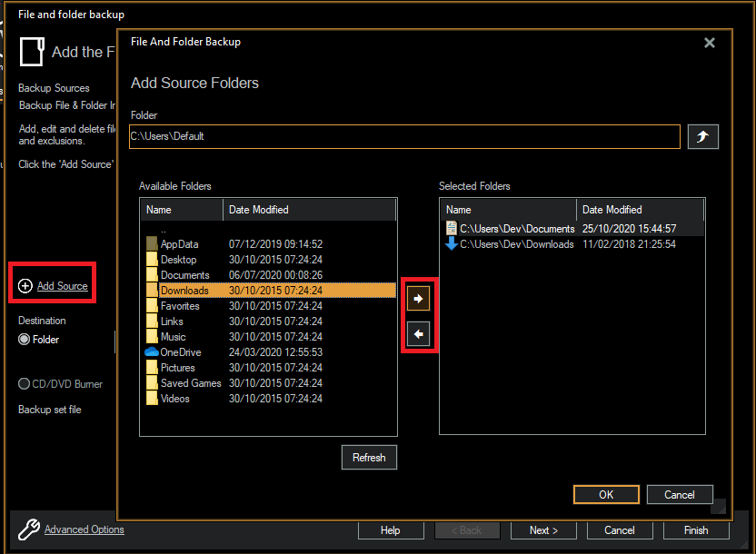Screen dimensions: 756x554
Task: Click the Refresh button
Action: 369,457
